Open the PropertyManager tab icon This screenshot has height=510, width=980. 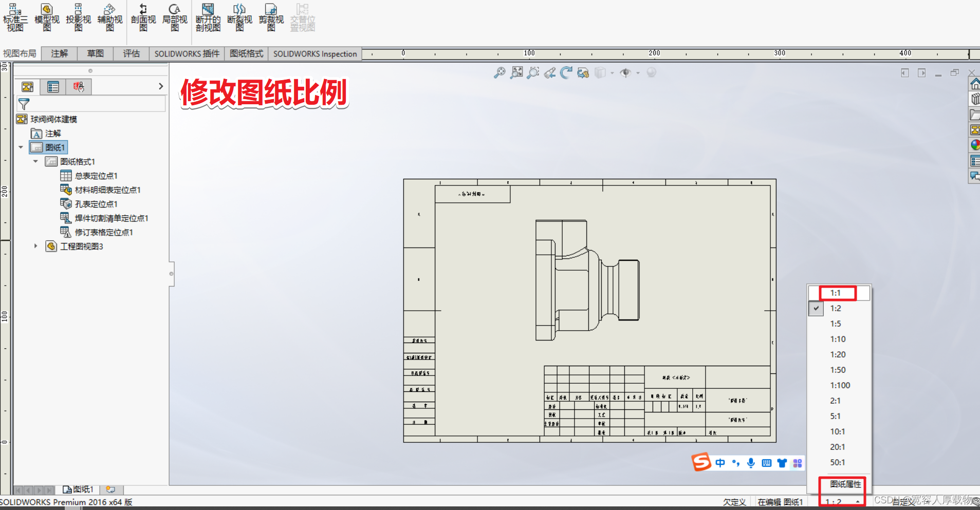[x=53, y=87]
